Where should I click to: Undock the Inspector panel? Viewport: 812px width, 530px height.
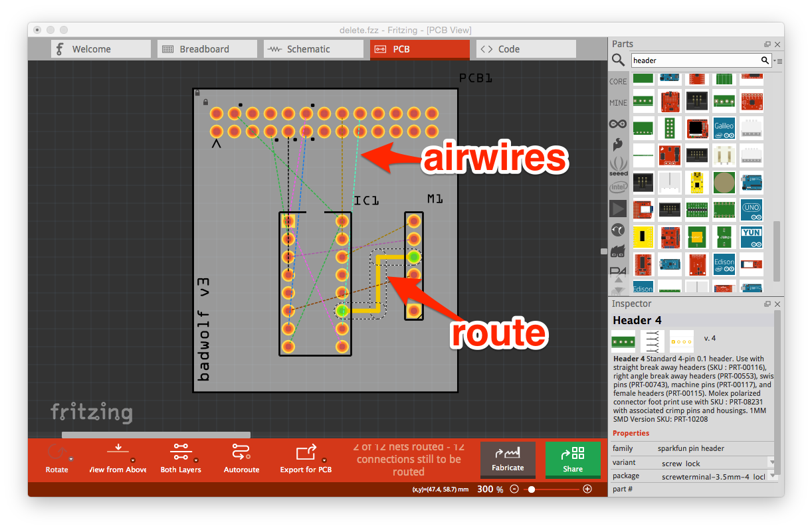point(767,304)
